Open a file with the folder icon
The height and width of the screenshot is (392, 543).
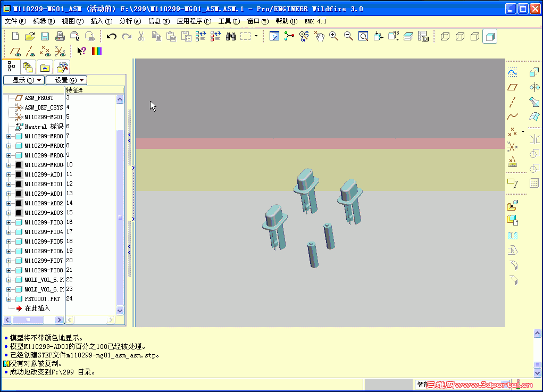[x=30, y=36]
